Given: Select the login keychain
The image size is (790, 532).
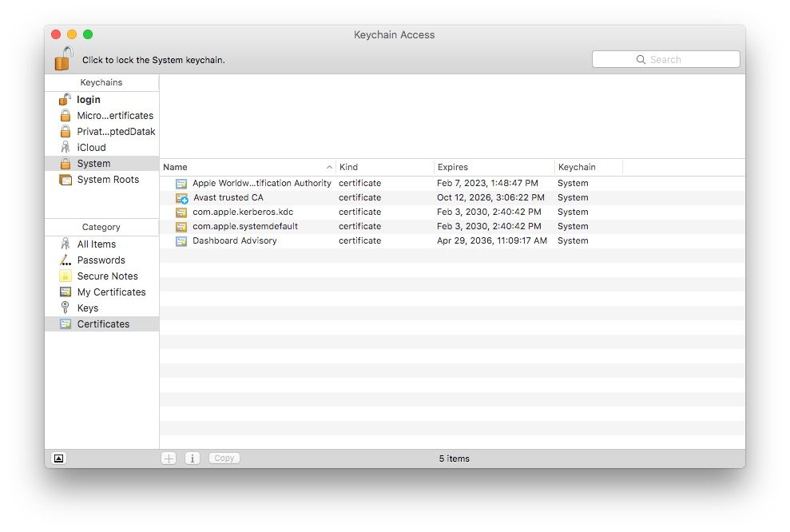Looking at the screenshot, I should pos(87,99).
